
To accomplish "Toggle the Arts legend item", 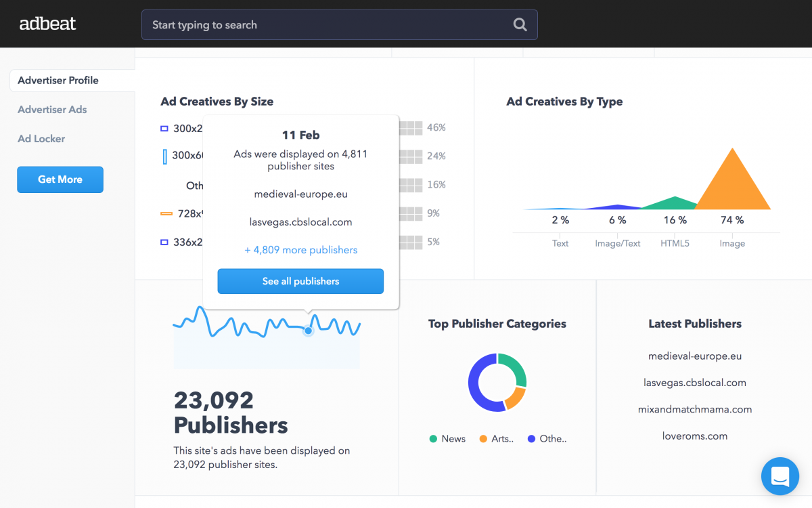I will pyautogui.click(x=497, y=438).
